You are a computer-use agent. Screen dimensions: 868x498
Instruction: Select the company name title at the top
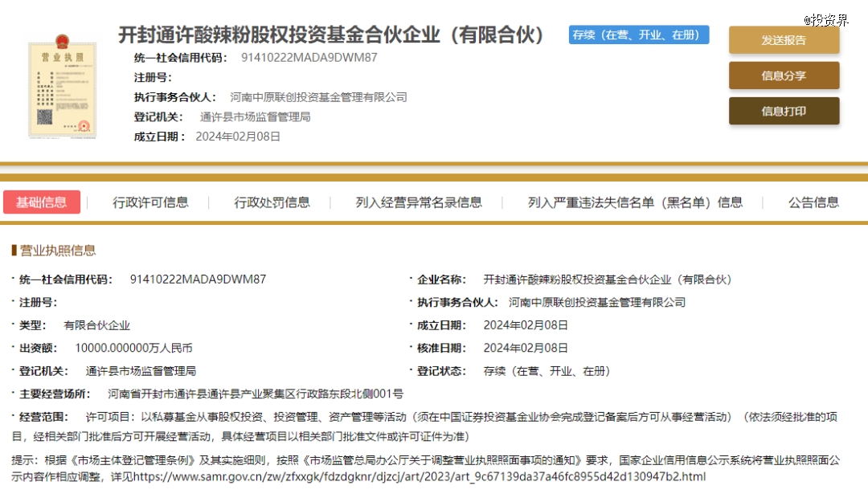[x=331, y=35]
